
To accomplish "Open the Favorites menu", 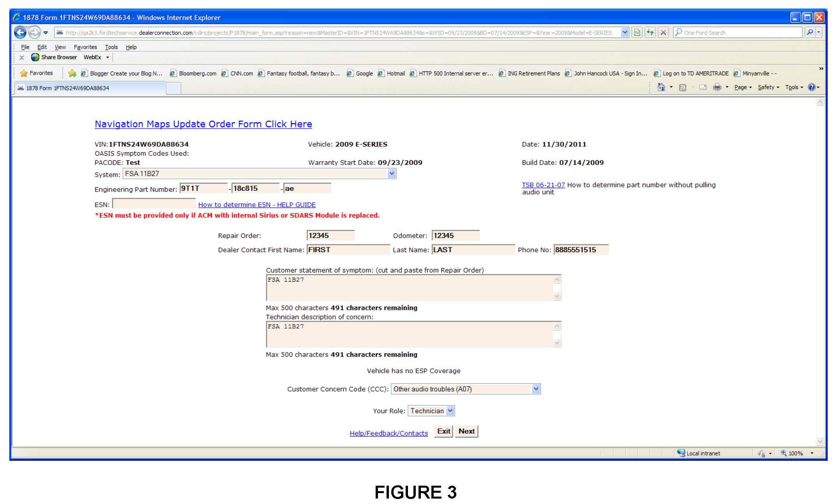I will tap(85, 47).
